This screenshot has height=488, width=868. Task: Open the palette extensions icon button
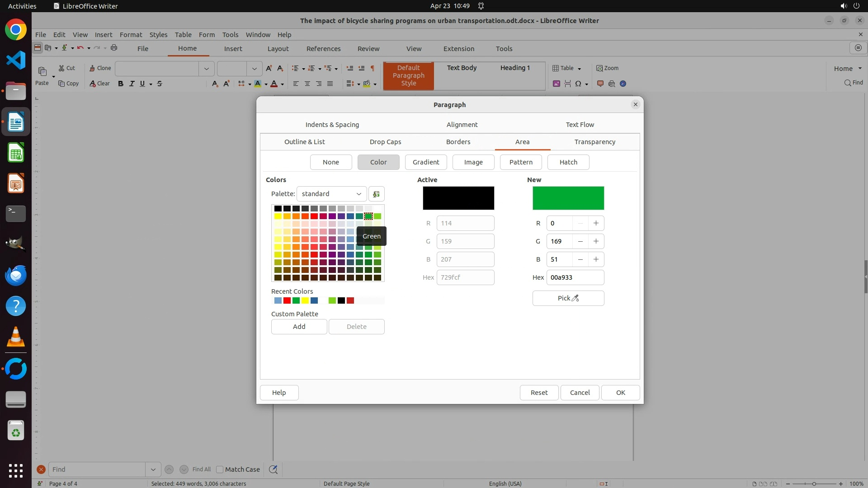[376, 194]
